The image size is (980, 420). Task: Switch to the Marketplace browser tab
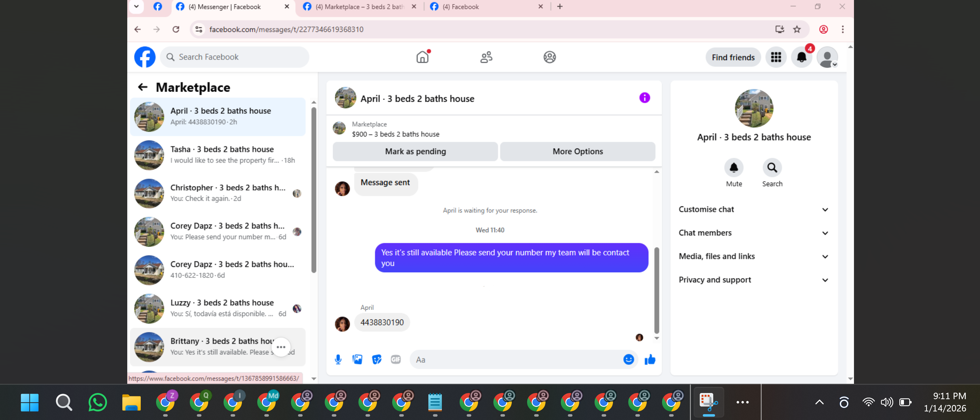pos(359,6)
